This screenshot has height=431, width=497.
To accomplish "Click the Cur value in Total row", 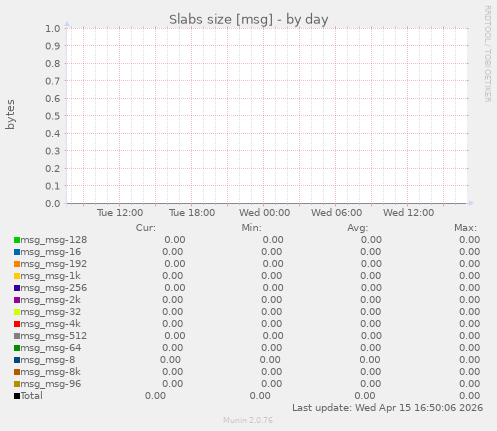I will pos(155,396).
